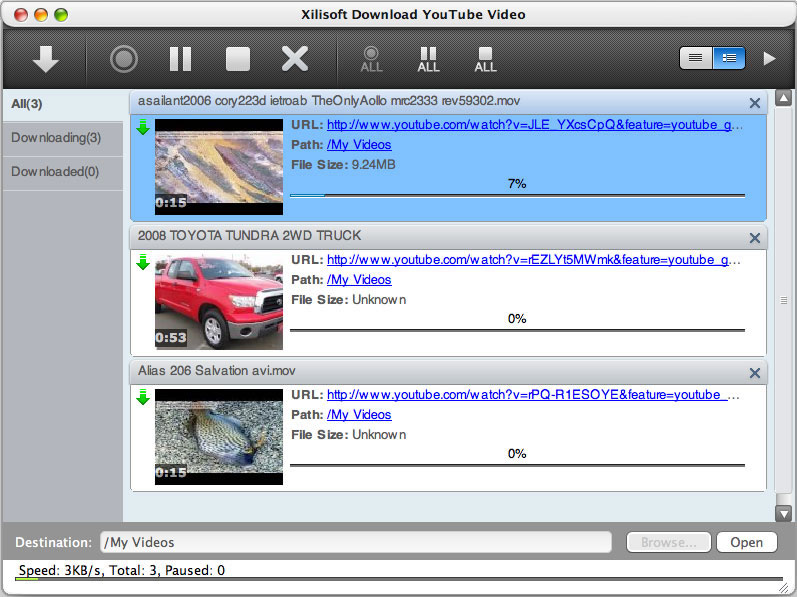
Task: Click the Alias 206 0% progress bar
Action: click(x=517, y=465)
